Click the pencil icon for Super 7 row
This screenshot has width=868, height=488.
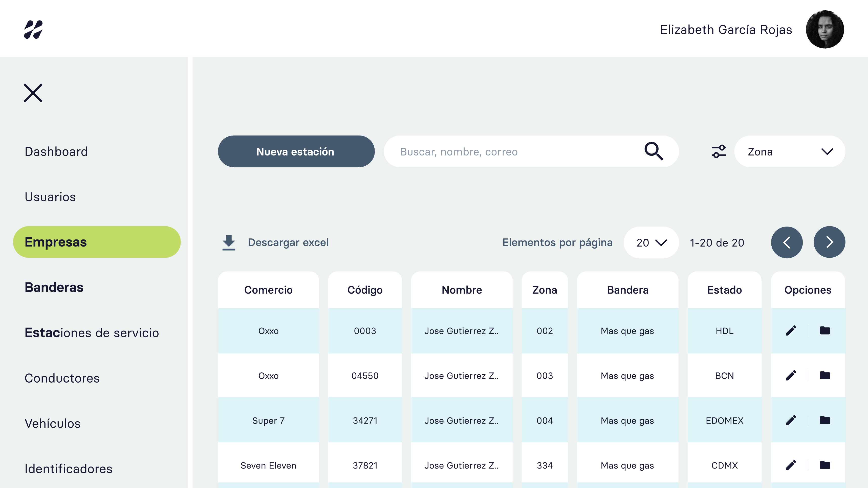pyautogui.click(x=791, y=420)
